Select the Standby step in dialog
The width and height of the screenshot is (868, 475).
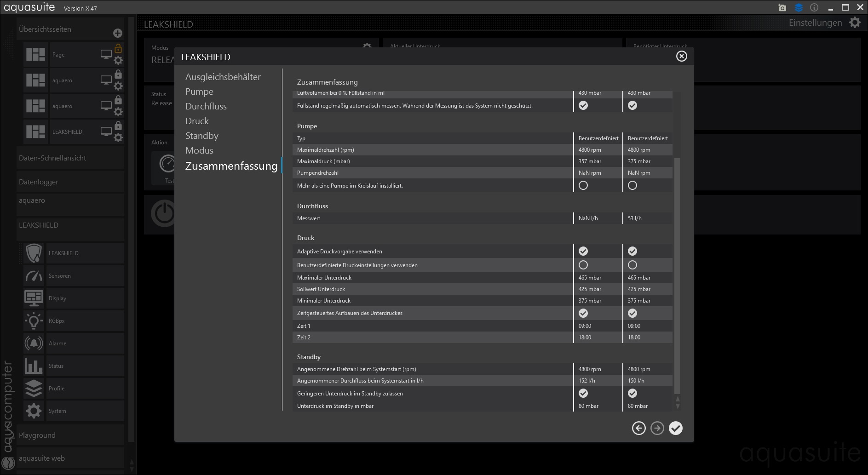(201, 136)
